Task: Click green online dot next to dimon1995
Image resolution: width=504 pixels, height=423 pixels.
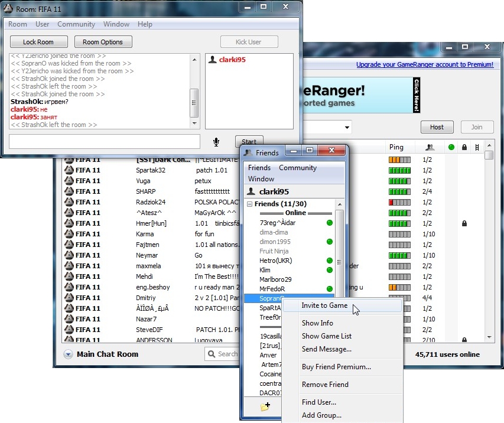Action: tap(330, 242)
